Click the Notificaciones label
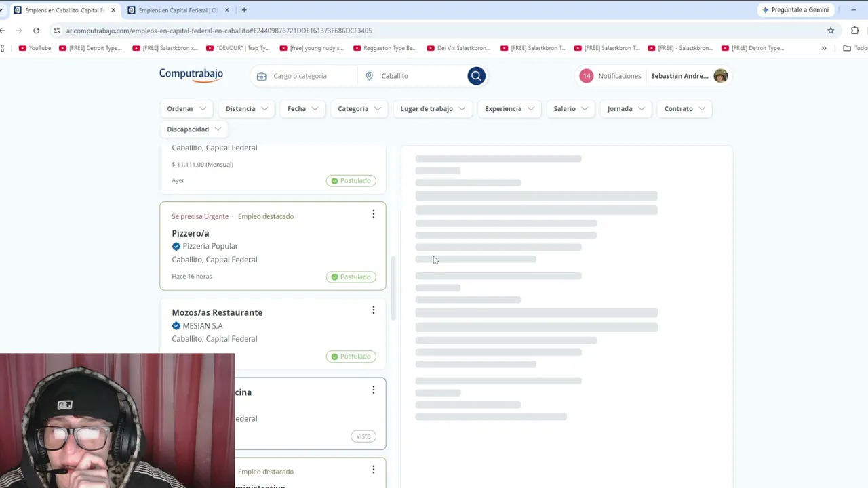Image resolution: width=868 pixels, height=488 pixels. tap(620, 76)
